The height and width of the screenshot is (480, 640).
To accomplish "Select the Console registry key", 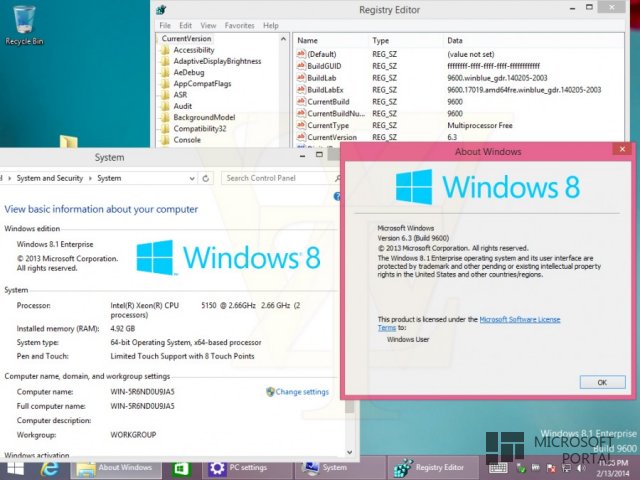I will coord(187,140).
